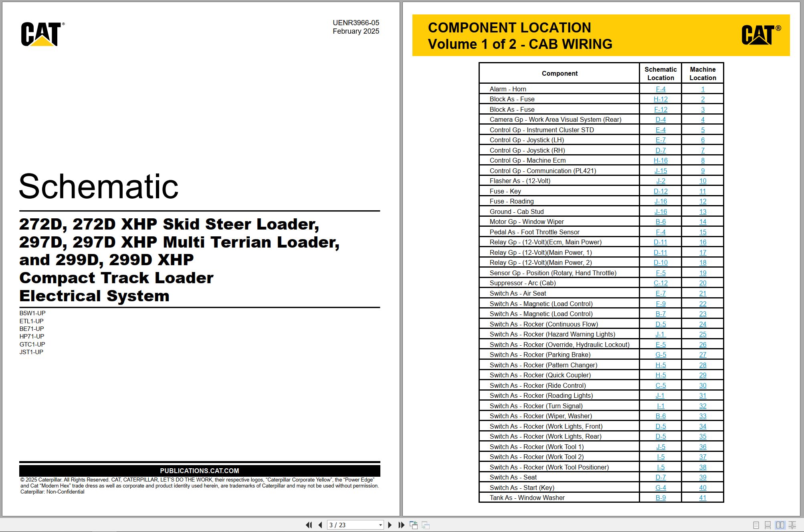Open machine location 20 for Suppressor - Arc
804x532 pixels.
point(703,283)
